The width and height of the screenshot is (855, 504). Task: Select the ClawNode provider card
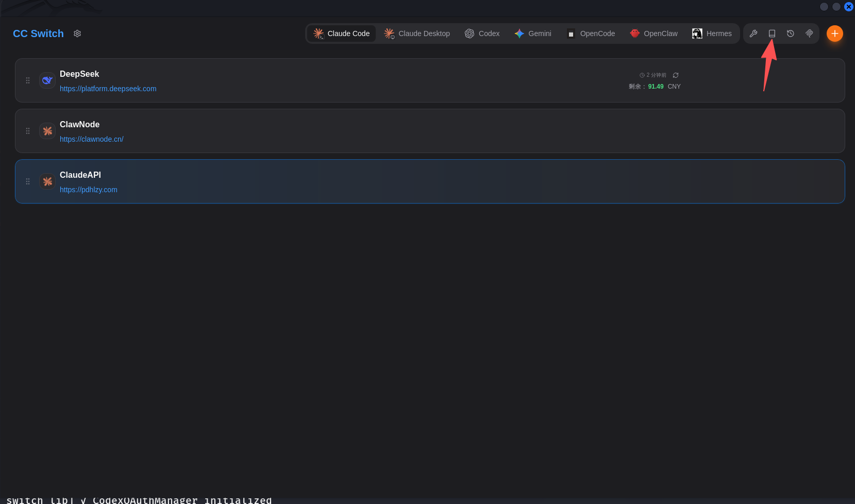tap(430, 131)
